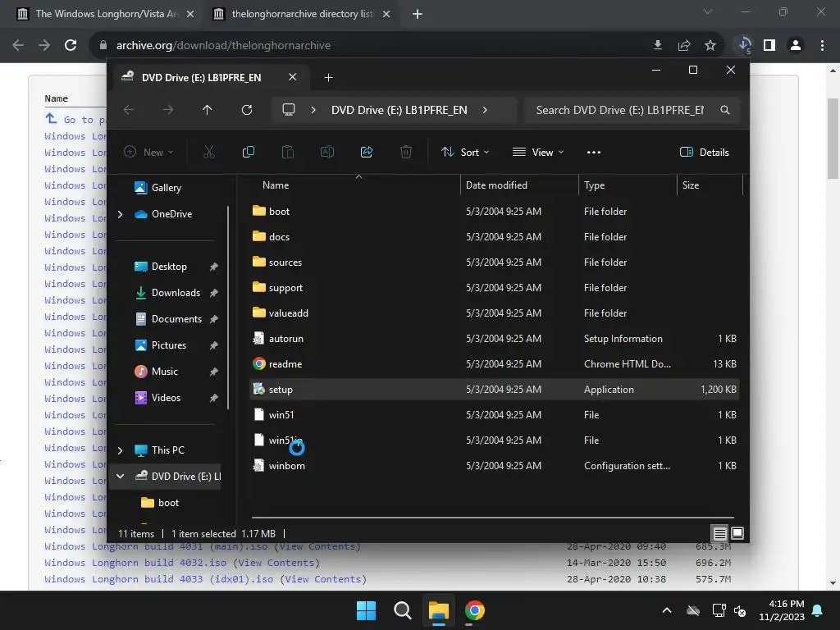Image resolution: width=840 pixels, height=630 pixels.
Task: Click the browser page vertical scrollbar thumb
Action: 833,138
